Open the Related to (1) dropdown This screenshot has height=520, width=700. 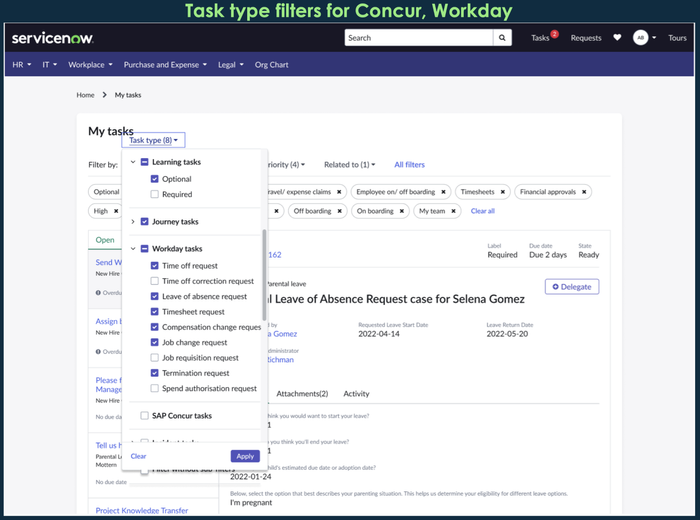(350, 165)
